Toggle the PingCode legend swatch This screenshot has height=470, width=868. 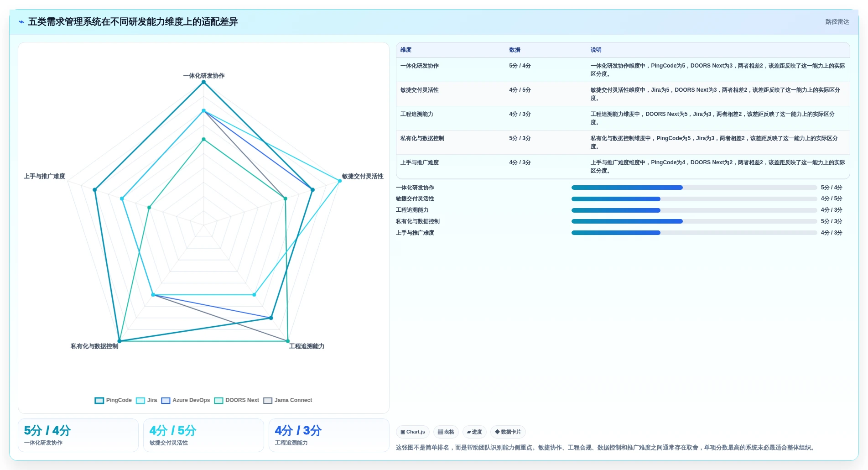pyautogui.click(x=99, y=401)
